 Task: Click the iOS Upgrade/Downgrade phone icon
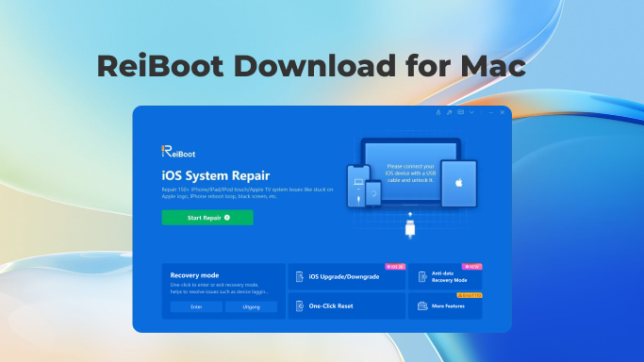point(300,276)
